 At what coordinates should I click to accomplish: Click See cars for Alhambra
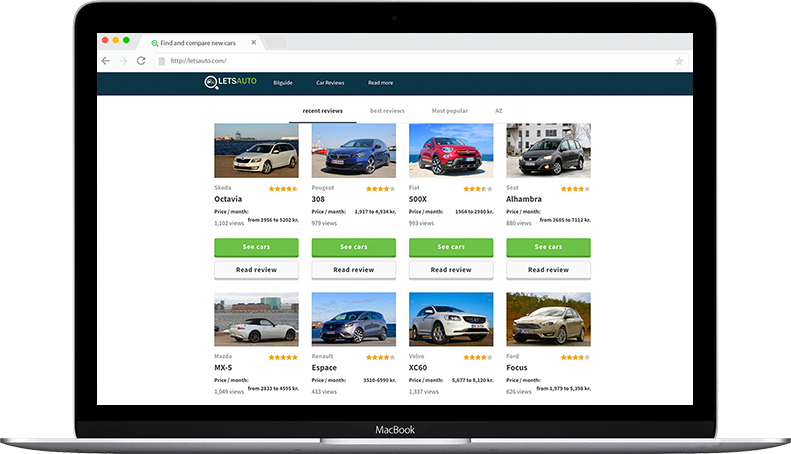(548, 247)
